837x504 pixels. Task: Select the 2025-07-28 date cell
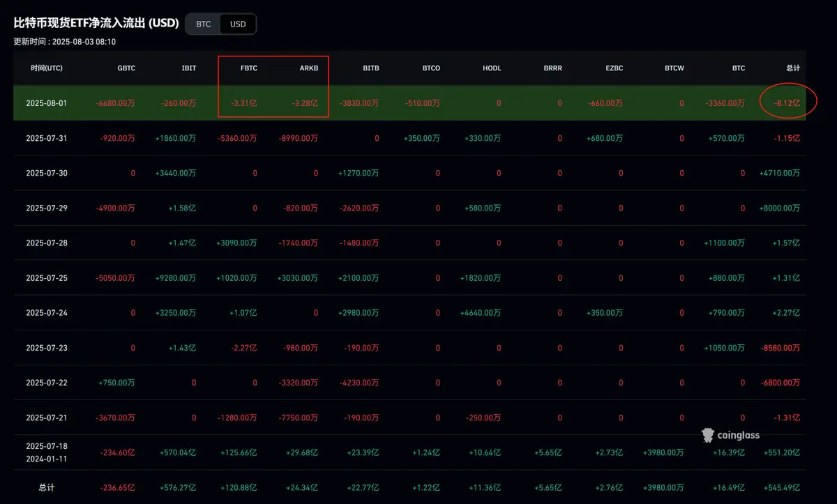(x=46, y=243)
